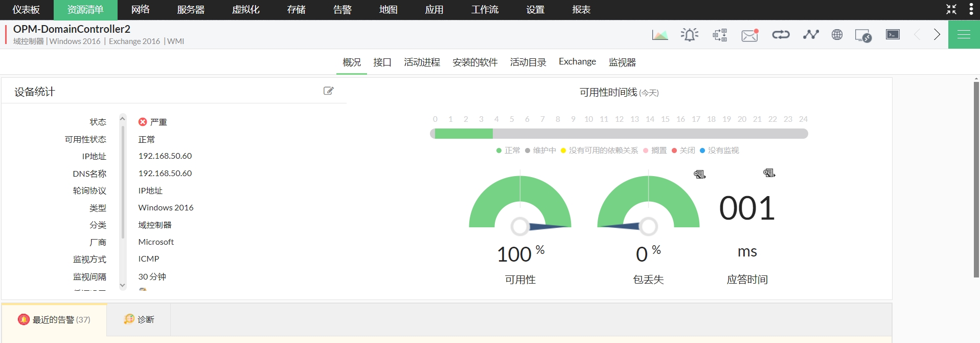
Task: Expand the green hamburger menu panel
Action: [964, 35]
